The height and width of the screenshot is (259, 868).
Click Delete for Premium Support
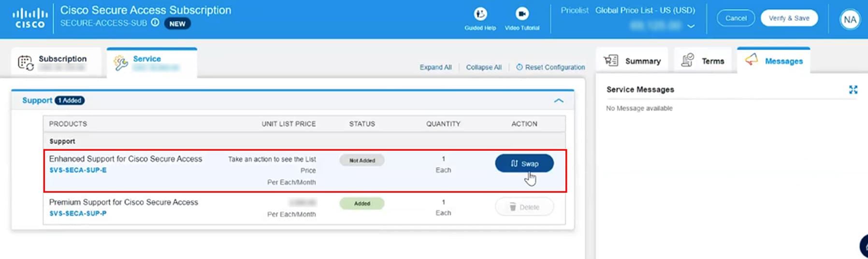[524, 207]
